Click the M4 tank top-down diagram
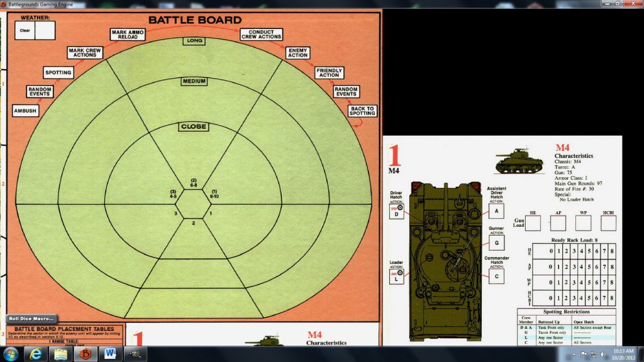 point(446,261)
